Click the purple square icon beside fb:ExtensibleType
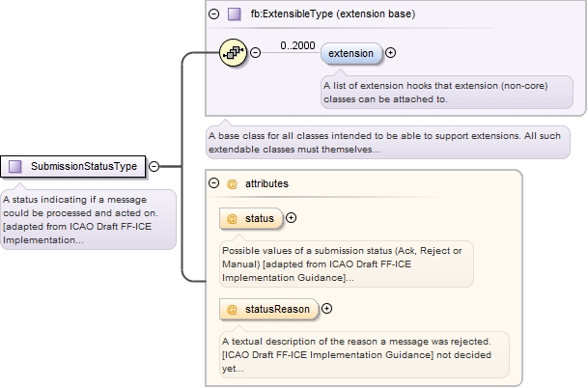 [234, 14]
